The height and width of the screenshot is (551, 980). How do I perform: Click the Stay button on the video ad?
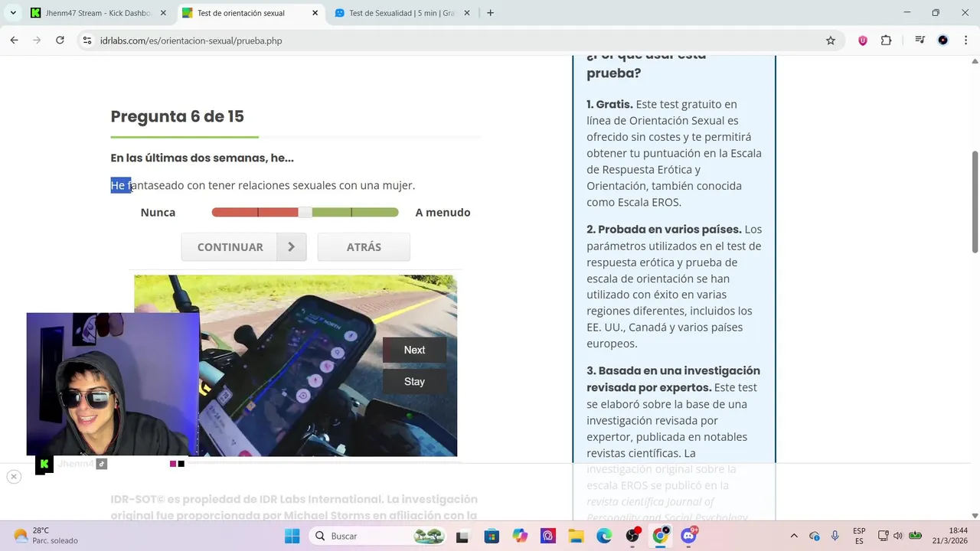click(x=414, y=381)
